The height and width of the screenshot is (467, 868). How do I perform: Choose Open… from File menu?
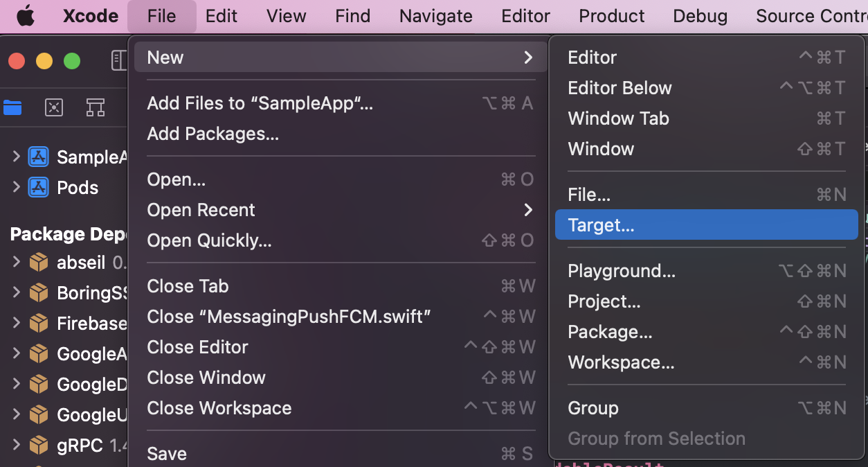click(x=338, y=179)
